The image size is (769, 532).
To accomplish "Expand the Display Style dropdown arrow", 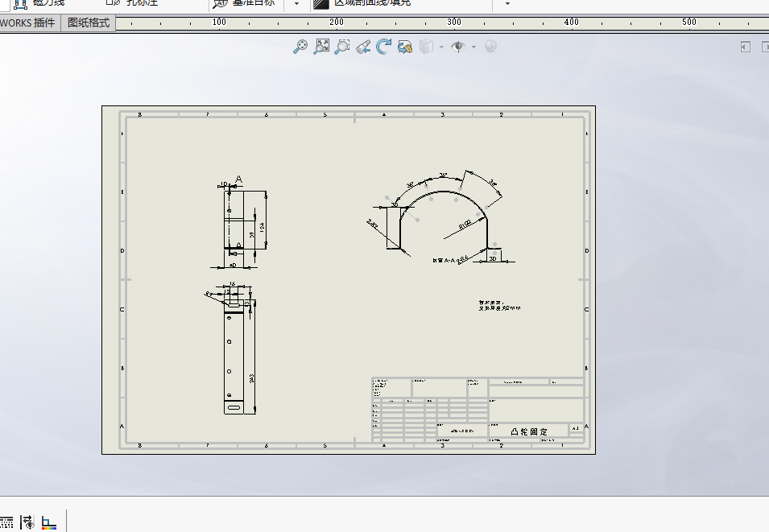I will pyautogui.click(x=441, y=47).
